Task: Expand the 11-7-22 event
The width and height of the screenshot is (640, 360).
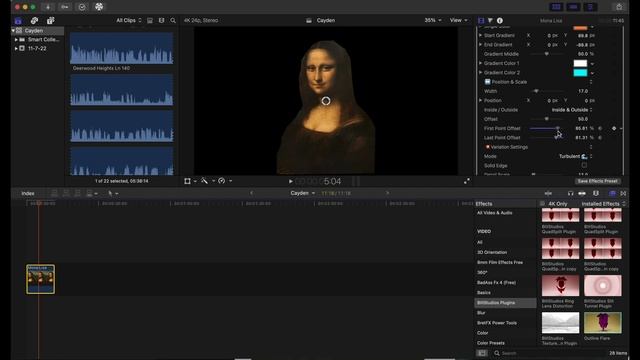Action: [x=16, y=49]
